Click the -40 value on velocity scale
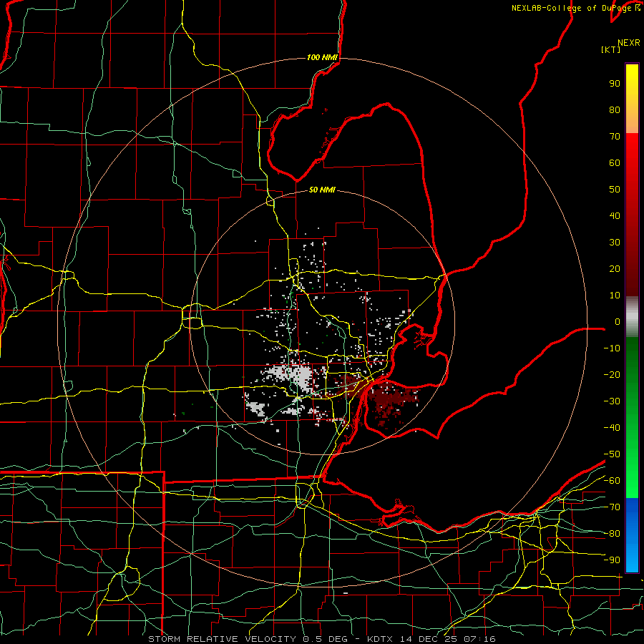 [x=612, y=428]
